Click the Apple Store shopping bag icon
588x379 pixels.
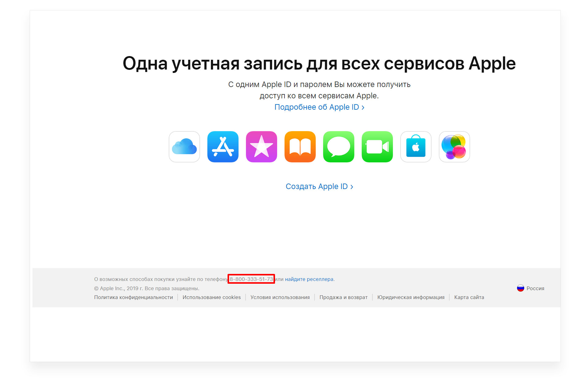416,147
